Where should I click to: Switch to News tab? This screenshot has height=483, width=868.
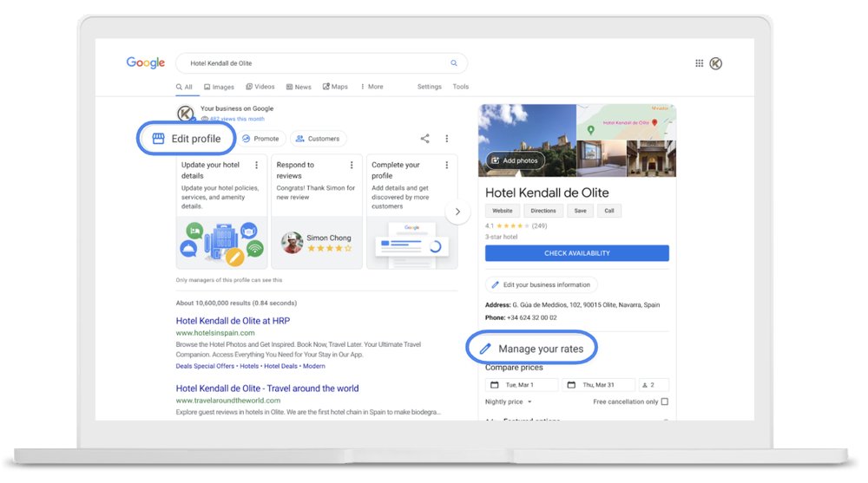pos(299,87)
